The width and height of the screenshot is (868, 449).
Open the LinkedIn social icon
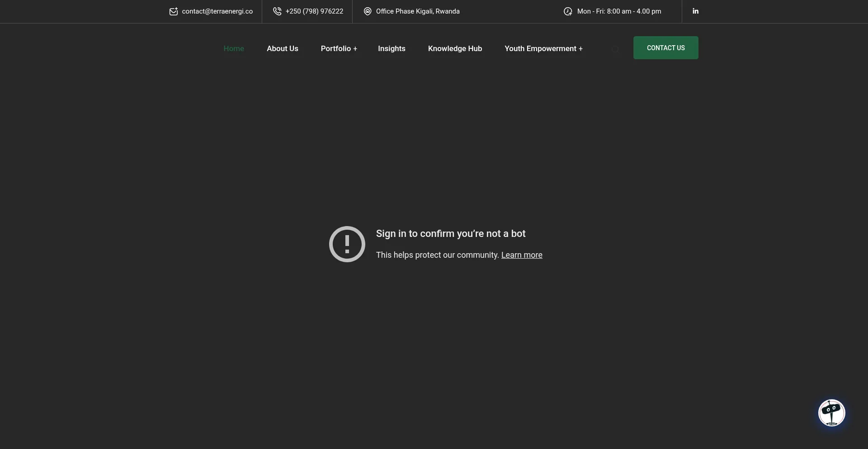(695, 11)
